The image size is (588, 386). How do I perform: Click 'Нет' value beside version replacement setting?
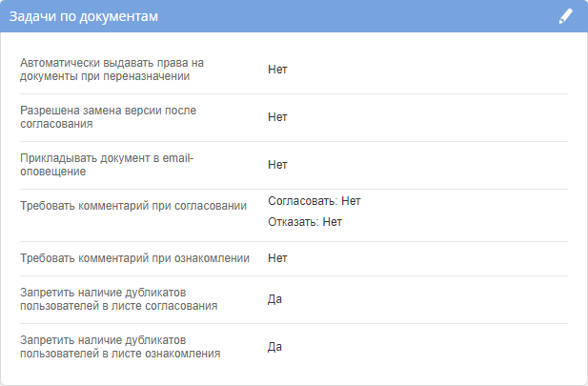coord(277,117)
